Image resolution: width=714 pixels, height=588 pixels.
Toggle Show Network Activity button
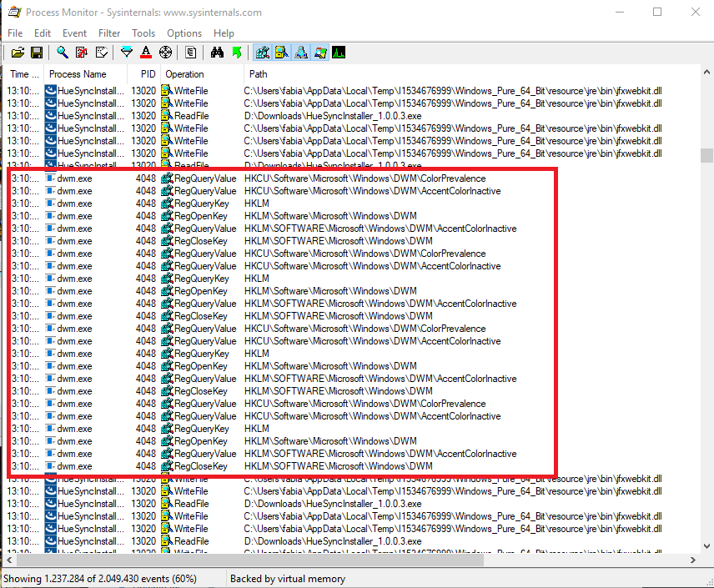300,53
